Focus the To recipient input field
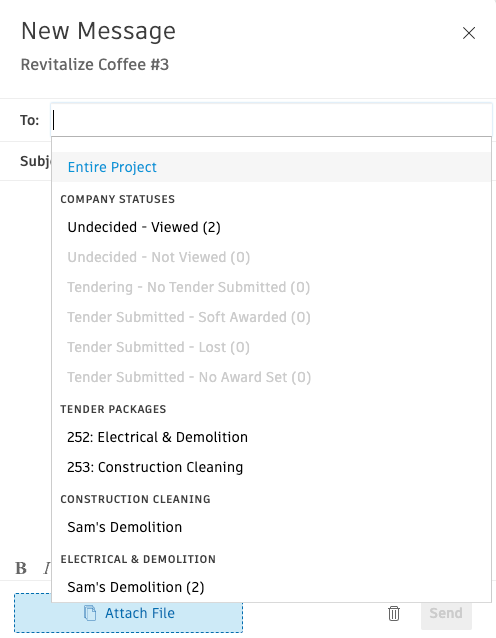 [271, 120]
